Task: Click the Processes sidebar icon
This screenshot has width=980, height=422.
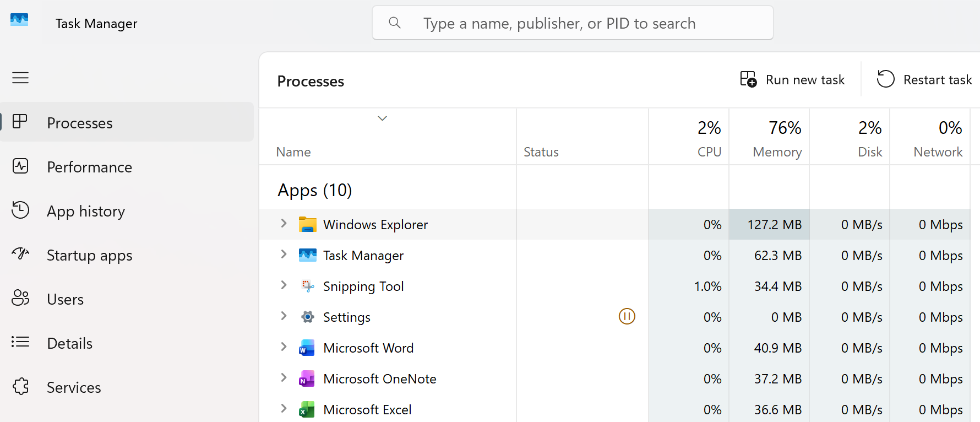Action: [20, 121]
